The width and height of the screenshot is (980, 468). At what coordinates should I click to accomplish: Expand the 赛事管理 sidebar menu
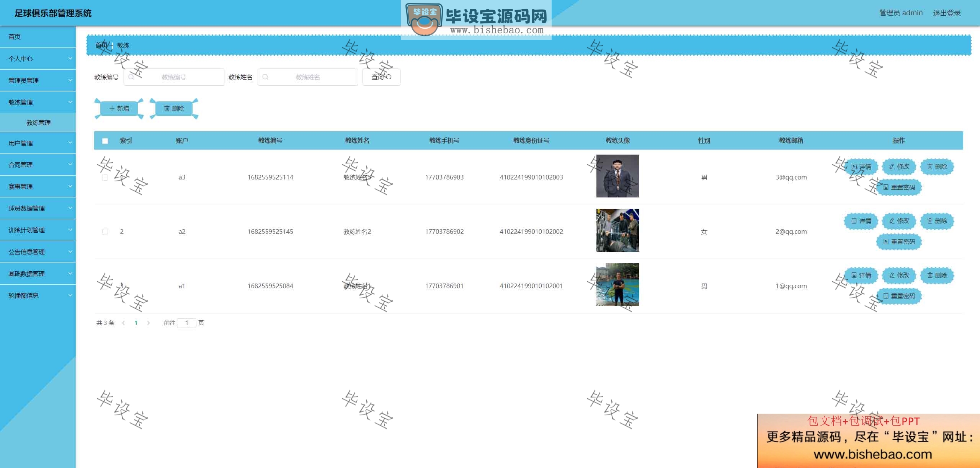38,186
